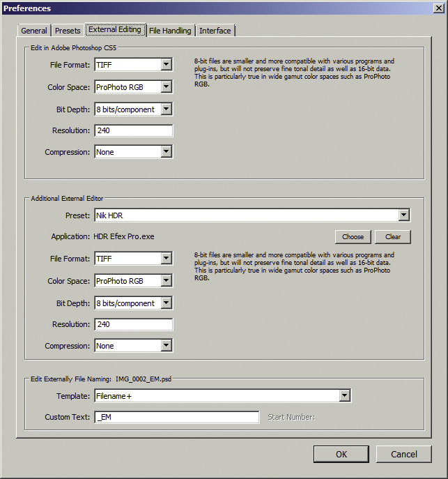
Task: Click Choose to pick an external application
Action: pos(353,237)
